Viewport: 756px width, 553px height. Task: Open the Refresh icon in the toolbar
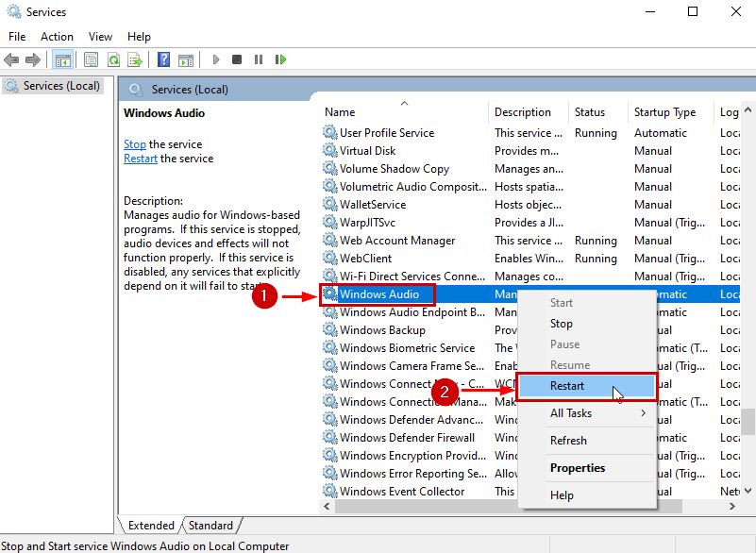(x=112, y=59)
